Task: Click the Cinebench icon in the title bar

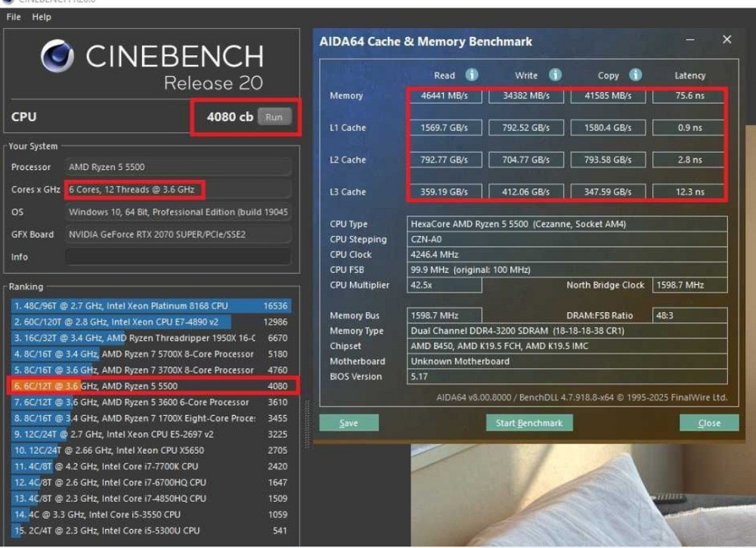Action: click(x=6, y=2)
